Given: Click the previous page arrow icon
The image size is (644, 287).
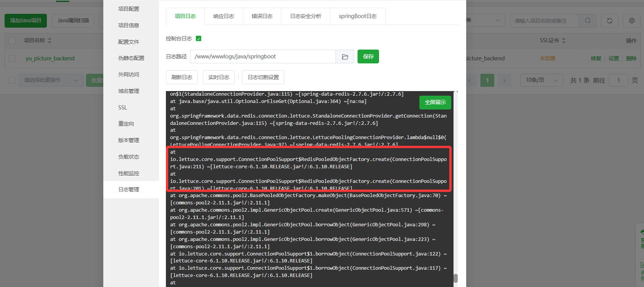Looking at the screenshot, I should [x=470, y=80].
